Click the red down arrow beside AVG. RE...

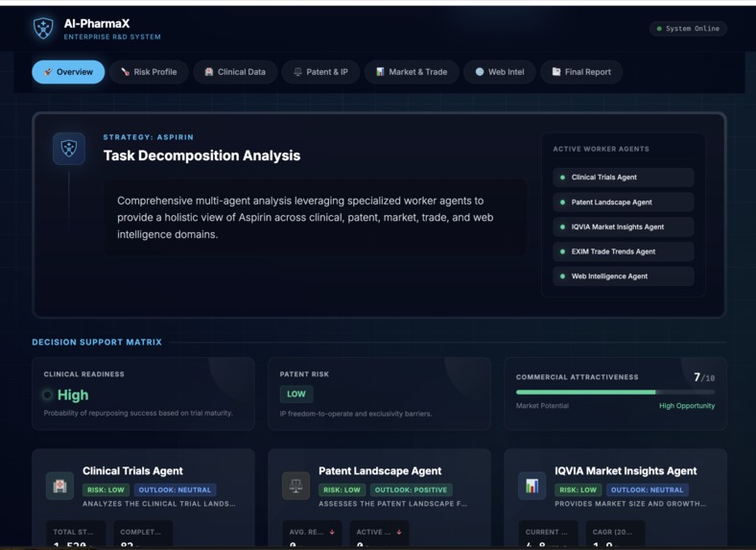332,532
